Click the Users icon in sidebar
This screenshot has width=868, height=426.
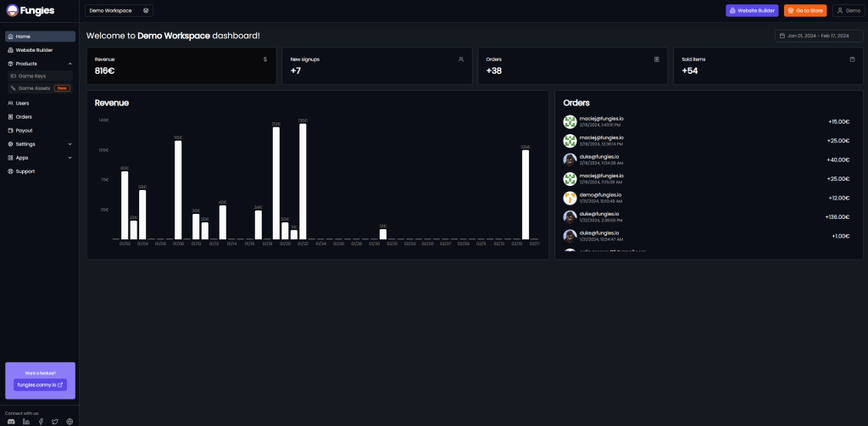[10, 103]
